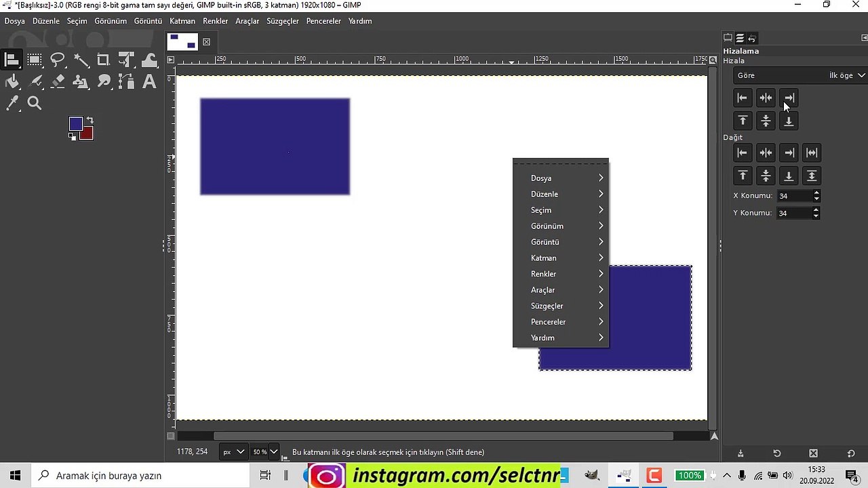
Task: Select the Alignment tool in toolbox
Action: [x=12, y=60]
